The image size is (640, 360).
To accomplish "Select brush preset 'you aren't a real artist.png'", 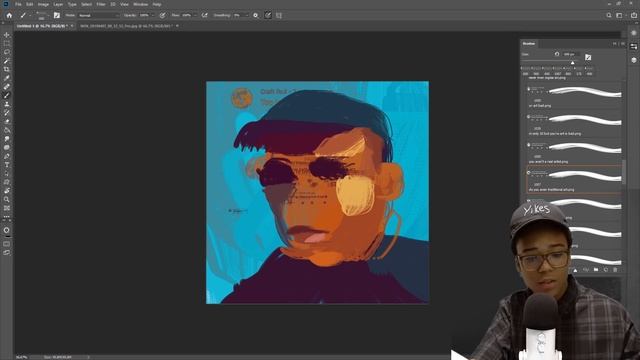I will [x=574, y=153].
